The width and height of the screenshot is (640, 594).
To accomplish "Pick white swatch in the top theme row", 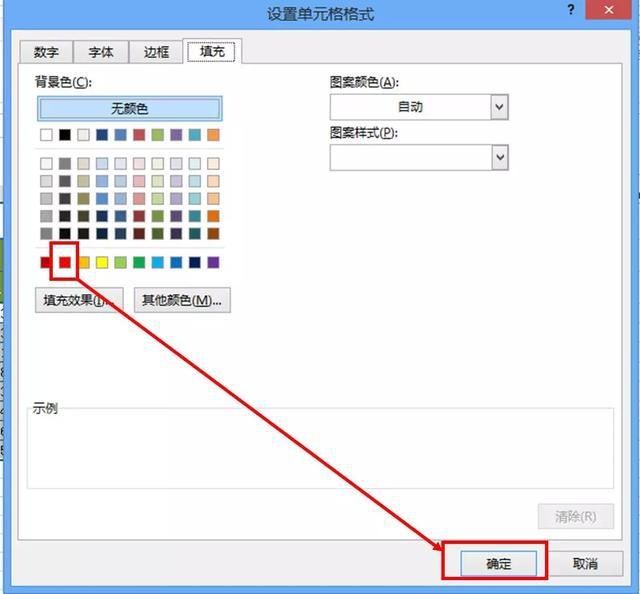I will (x=46, y=135).
